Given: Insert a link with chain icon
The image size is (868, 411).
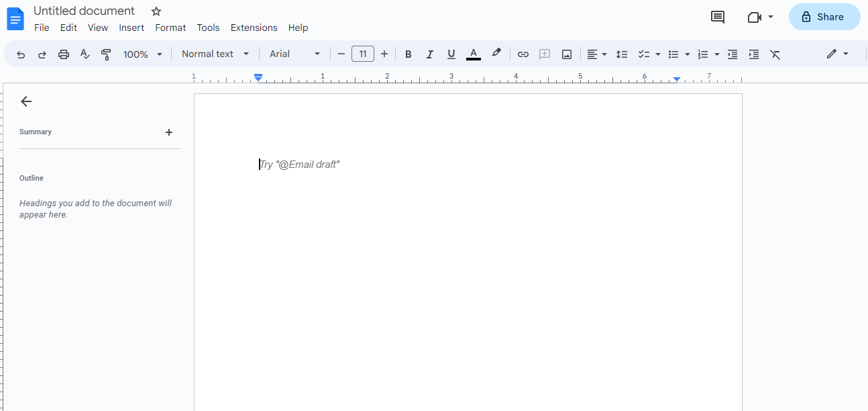Looking at the screenshot, I should 523,54.
